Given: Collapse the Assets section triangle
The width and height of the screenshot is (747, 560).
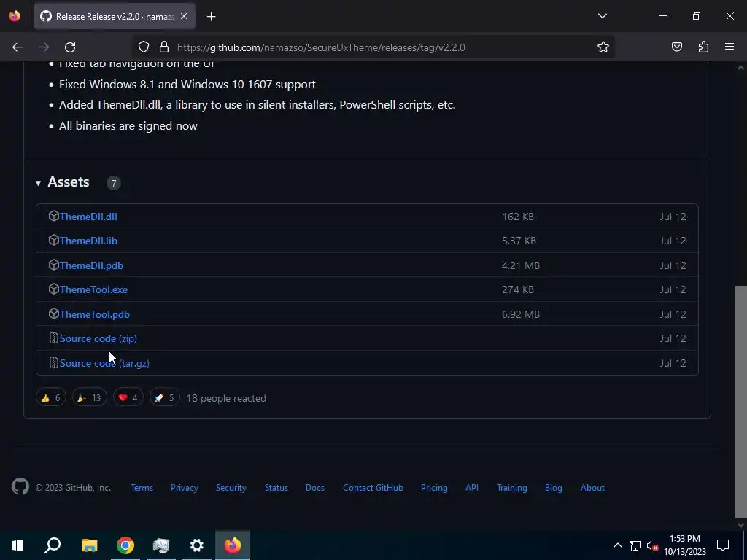Looking at the screenshot, I should (38, 183).
